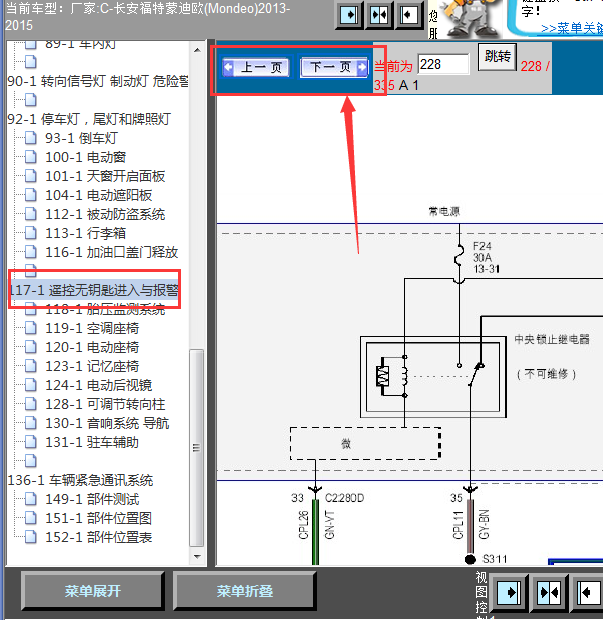Click page icon beside 112-1 被动防盗系统

31,214
